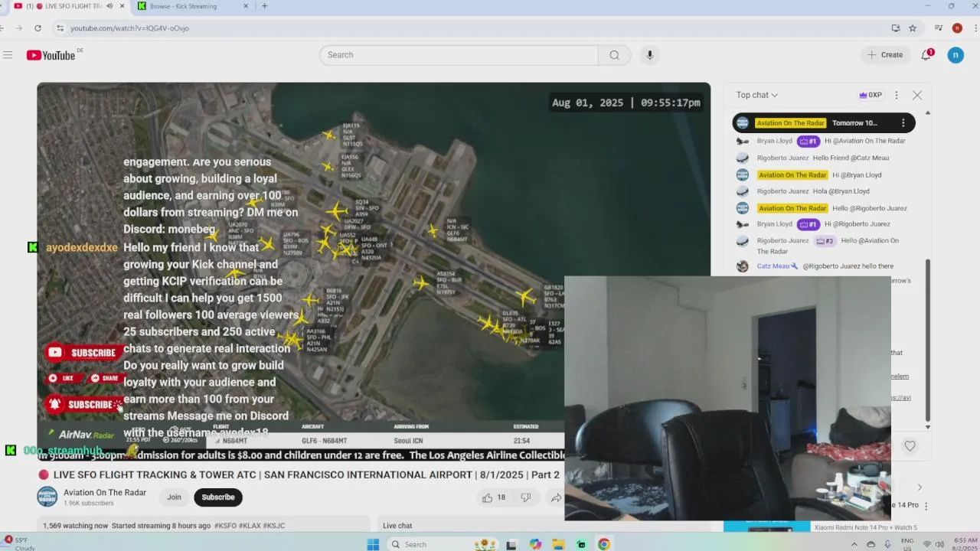Open the browser install/cast icon in address bar
The height and width of the screenshot is (551, 980).
[x=896, y=28]
